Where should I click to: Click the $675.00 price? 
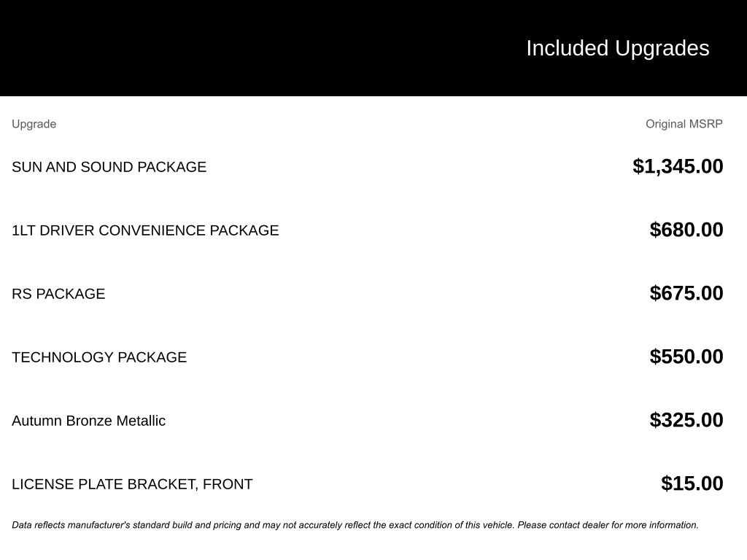point(686,293)
